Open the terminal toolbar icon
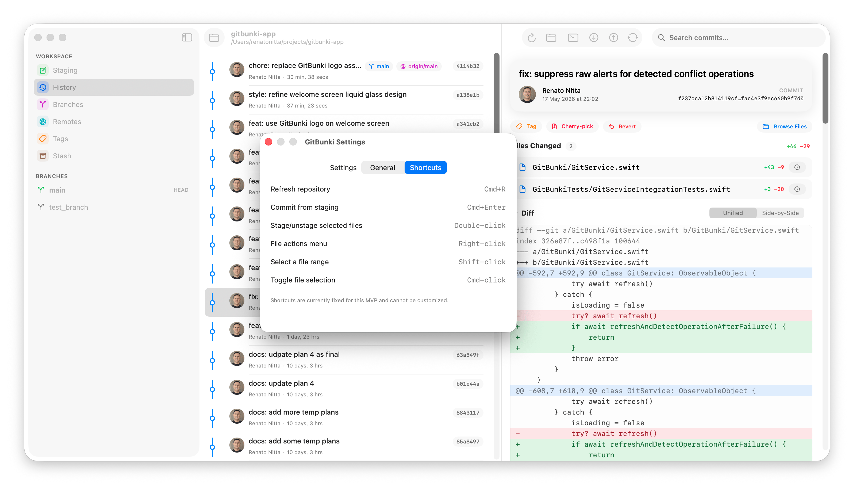The image size is (868, 490). click(x=573, y=37)
